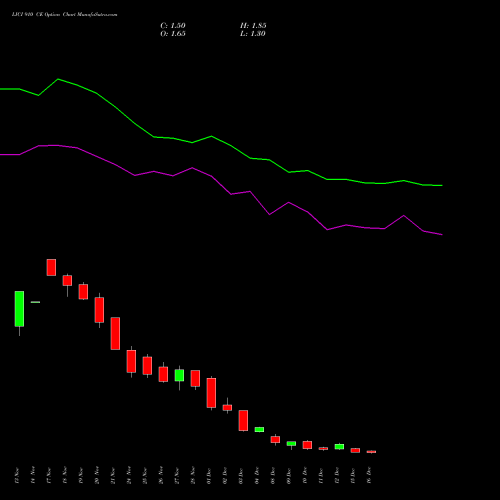Image resolution: width=500 pixels, height=500 pixels.
Task: Select the 13 Nov date label
Action: click(x=17, y=476)
